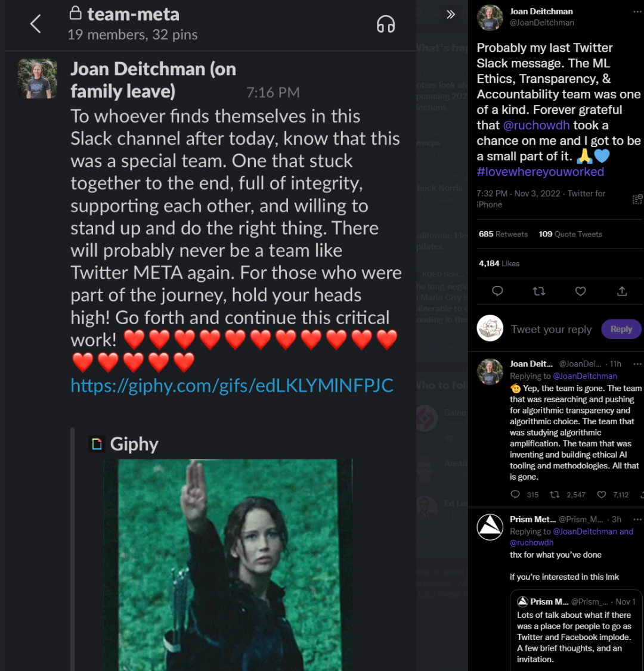Viewport: 644px width, 671px height.
Task: Click the purple Reply button
Action: pyautogui.click(x=621, y=329)
